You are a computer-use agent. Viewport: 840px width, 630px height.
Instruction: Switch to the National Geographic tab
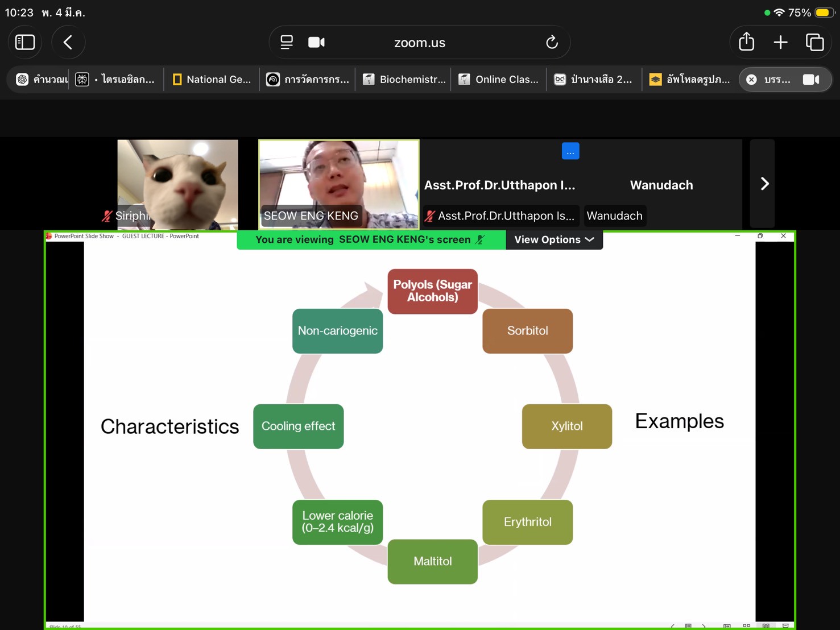(212, 80)
